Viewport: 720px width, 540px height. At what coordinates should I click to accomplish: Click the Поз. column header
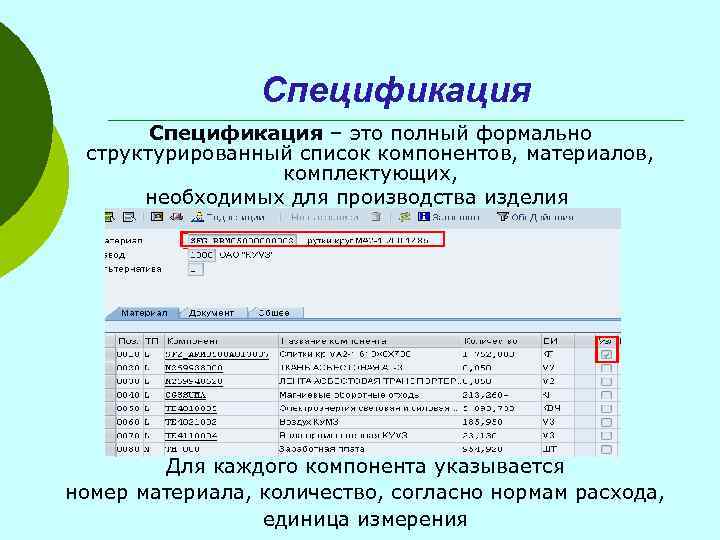[129, 341]
